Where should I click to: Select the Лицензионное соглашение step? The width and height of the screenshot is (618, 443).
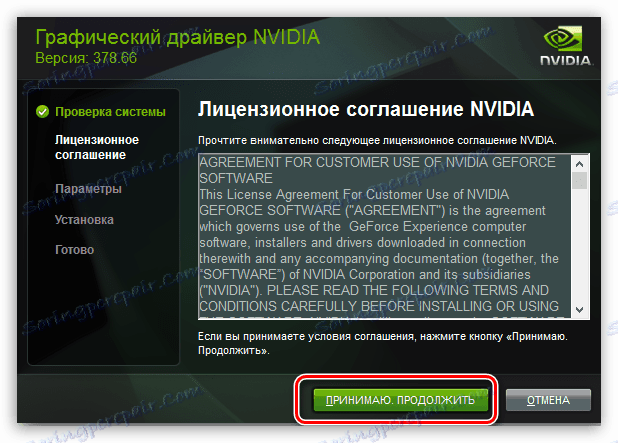coord(97,147)
